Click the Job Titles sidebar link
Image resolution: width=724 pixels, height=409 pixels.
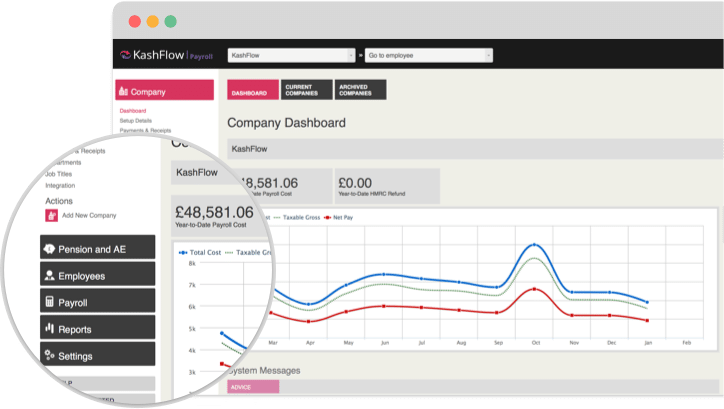click(58, 173)
